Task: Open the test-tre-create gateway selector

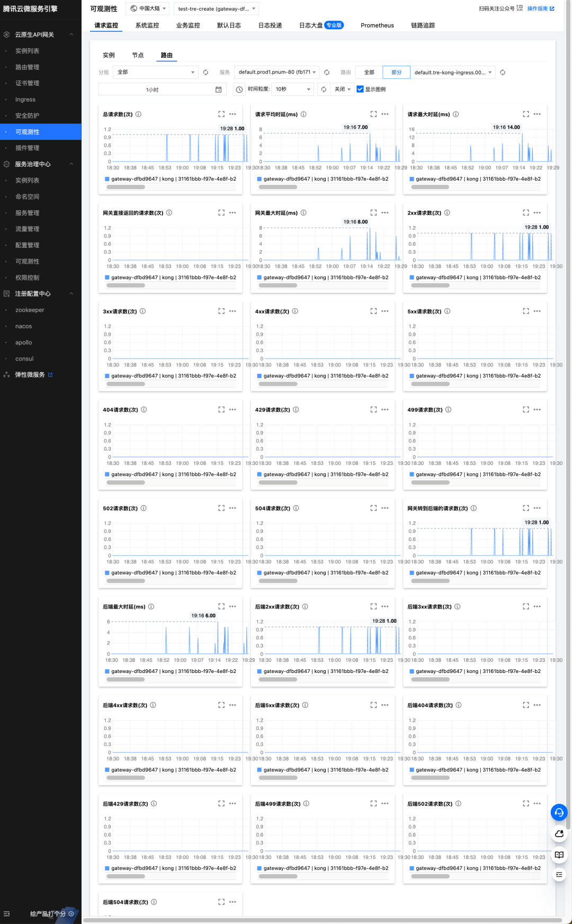Action: 216,8
